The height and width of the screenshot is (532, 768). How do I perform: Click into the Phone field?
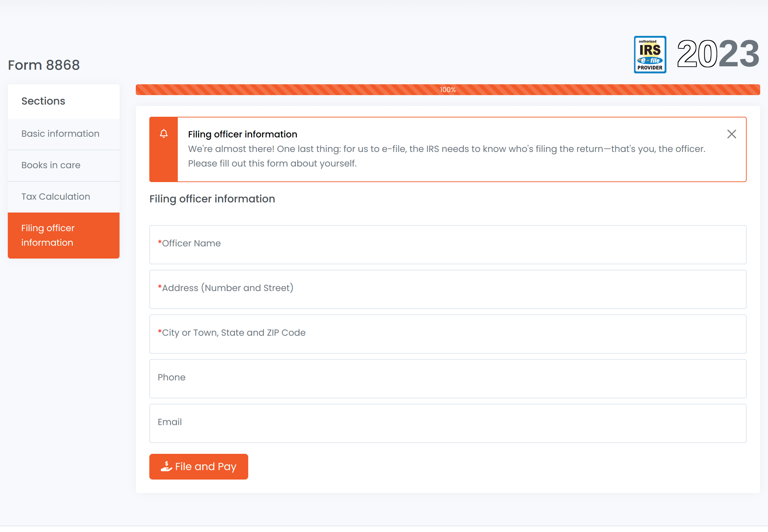pyautogui.click(x=448, y=379)
